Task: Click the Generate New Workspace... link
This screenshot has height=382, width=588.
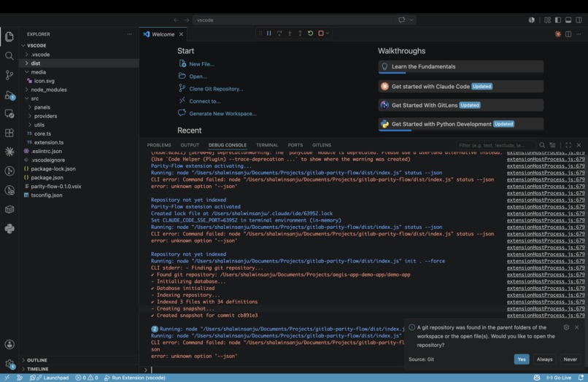Action: (223, 114)
